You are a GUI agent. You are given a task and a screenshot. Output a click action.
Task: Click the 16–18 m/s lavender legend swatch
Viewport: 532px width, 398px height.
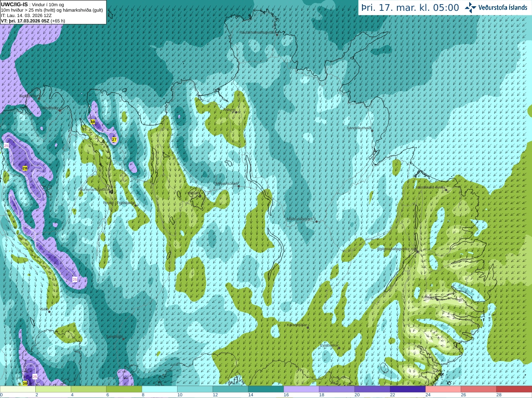coord(301,389)
